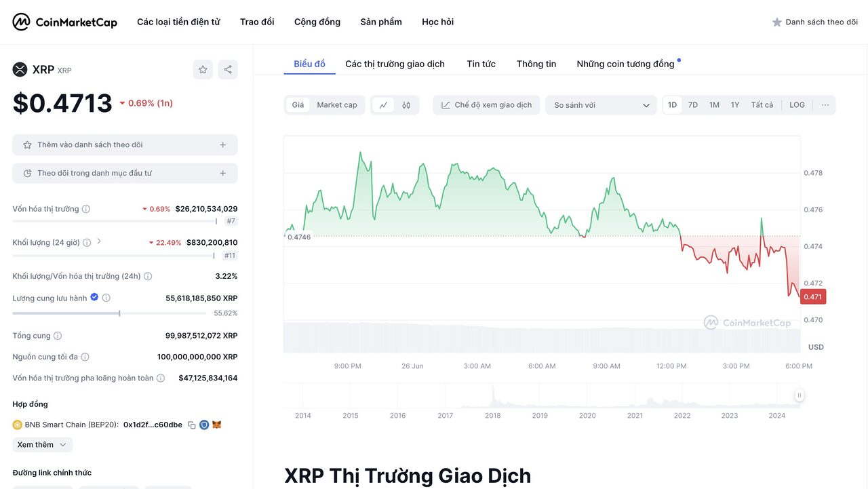This screenshot has height=489, width=868.
Task: Open Danh sách theo dõi link
Action: tap(815, 22)
